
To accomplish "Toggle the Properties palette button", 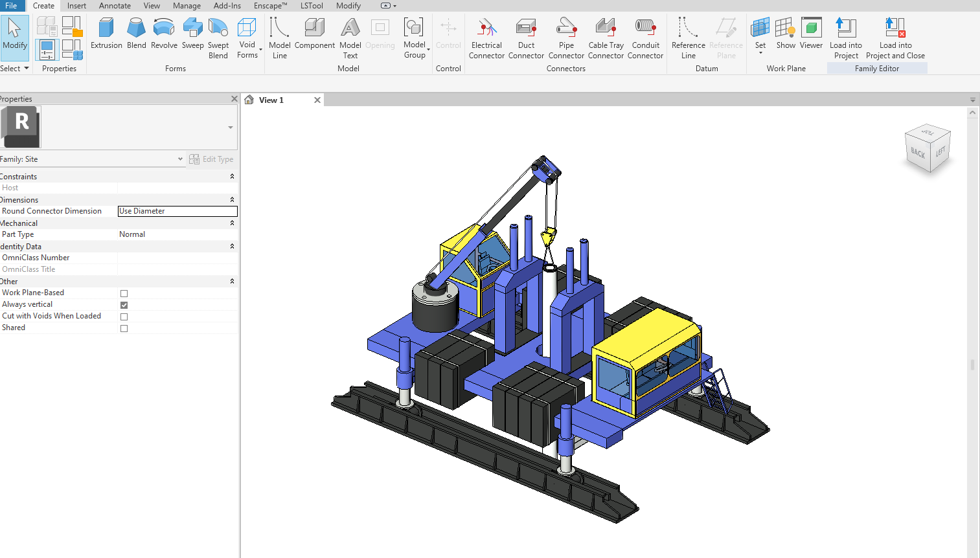I will coord(47,50).
